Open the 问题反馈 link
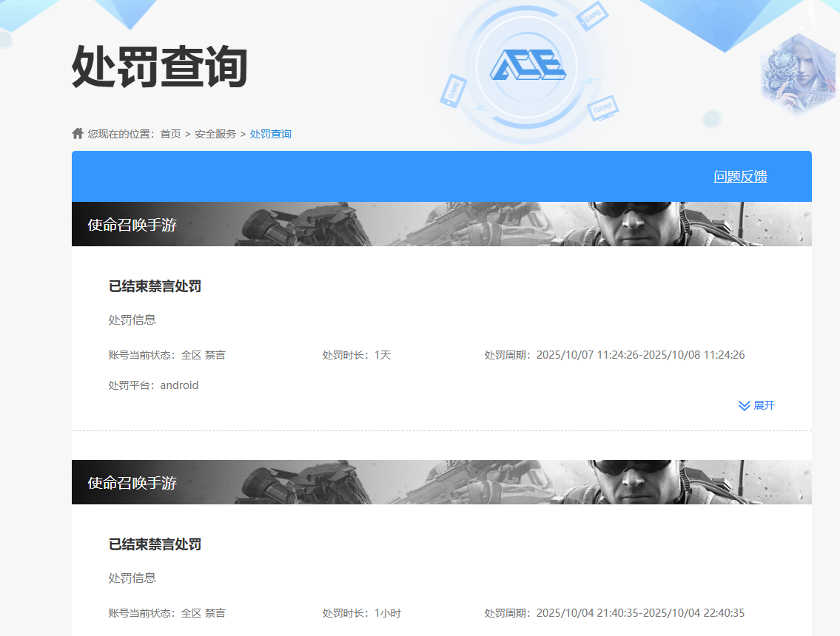 pos(740,176)
